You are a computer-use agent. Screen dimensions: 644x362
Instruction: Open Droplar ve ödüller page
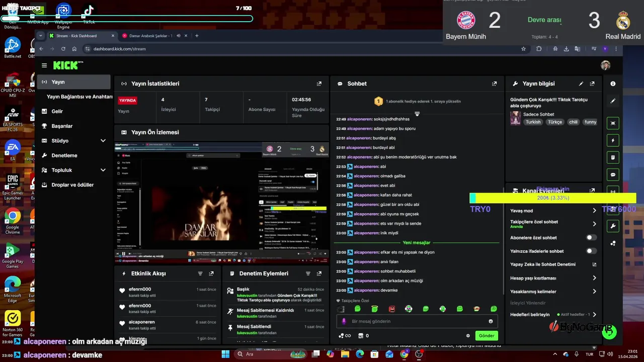click(x=72, y=185)
